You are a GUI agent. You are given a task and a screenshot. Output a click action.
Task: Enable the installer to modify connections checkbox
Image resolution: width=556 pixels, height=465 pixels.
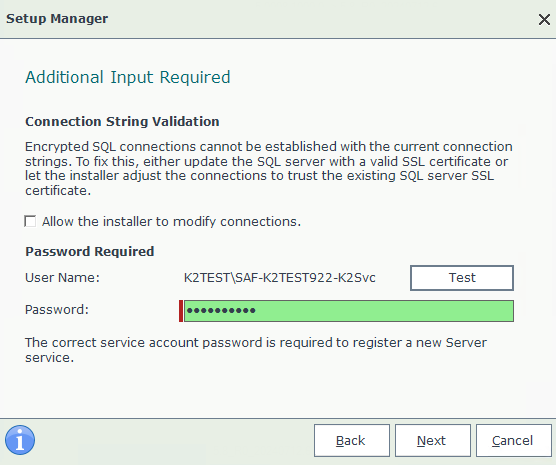click(x=30, y=221)
